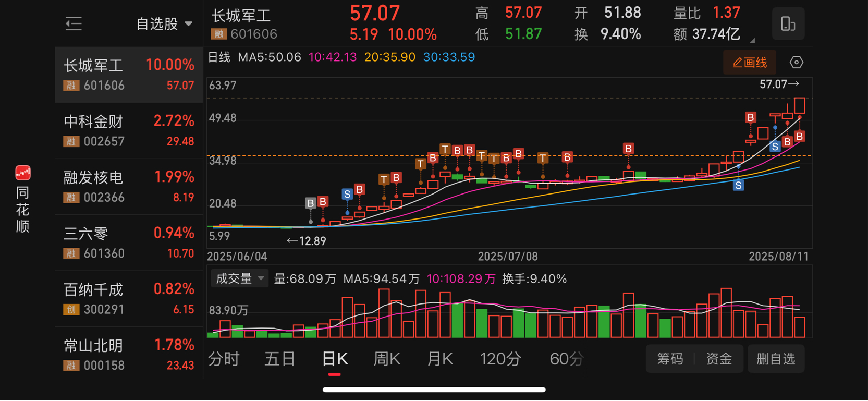This screenshot has height=401, width=868.
Task: Tap the 同花顺 logo icon
Action: [22, 173]
